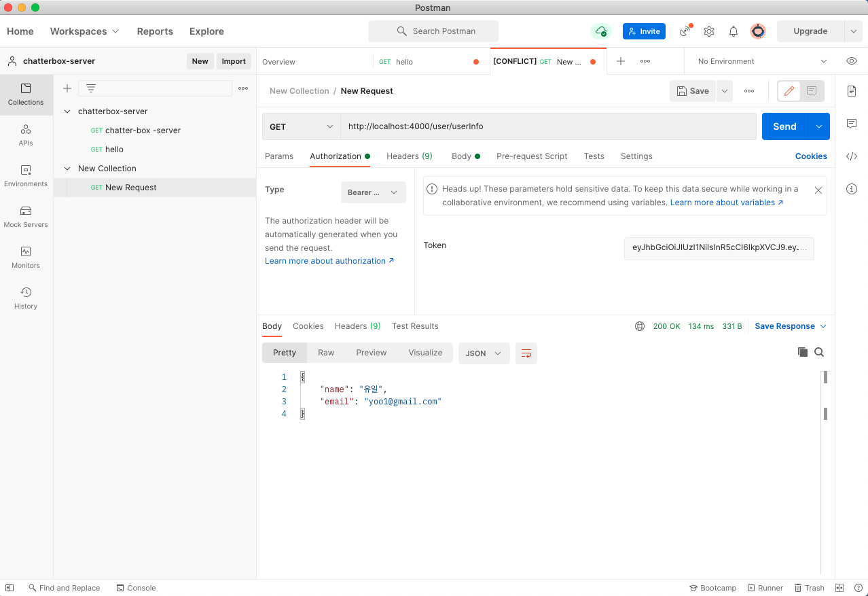Open the Collections sidebar panel

click(26, 94)
